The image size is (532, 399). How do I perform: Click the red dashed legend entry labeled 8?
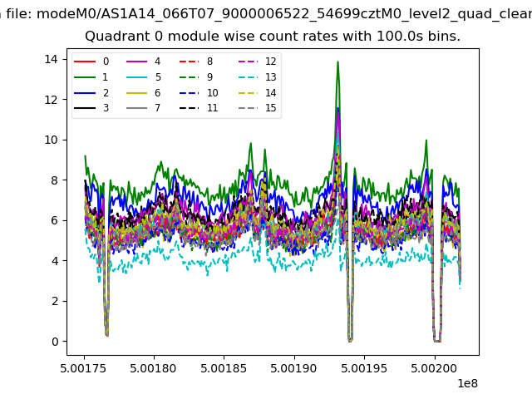click(190, 62)
